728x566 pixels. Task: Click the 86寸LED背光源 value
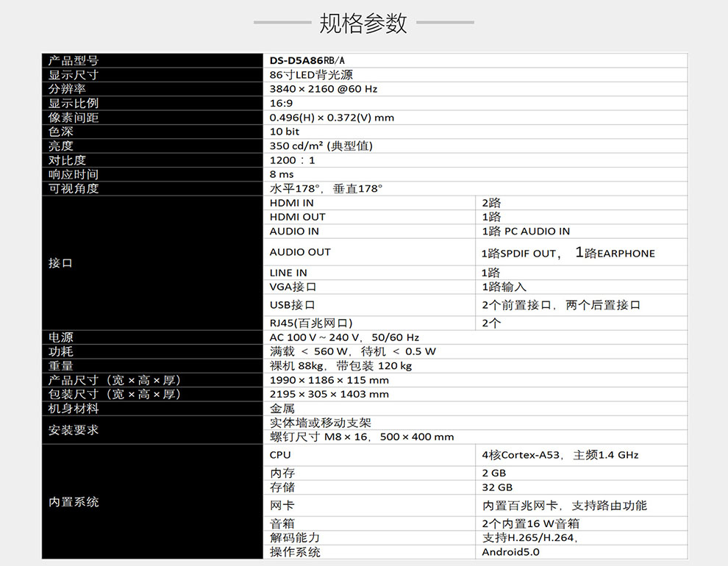coord(311,75)
